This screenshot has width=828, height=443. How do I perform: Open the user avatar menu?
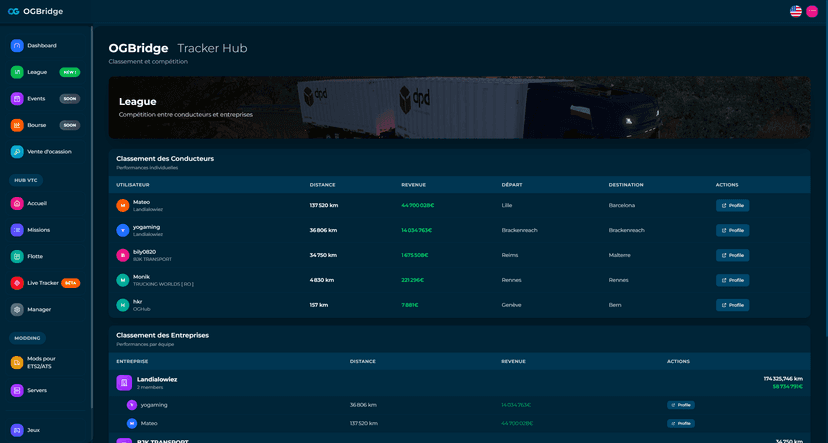(812, 11)
